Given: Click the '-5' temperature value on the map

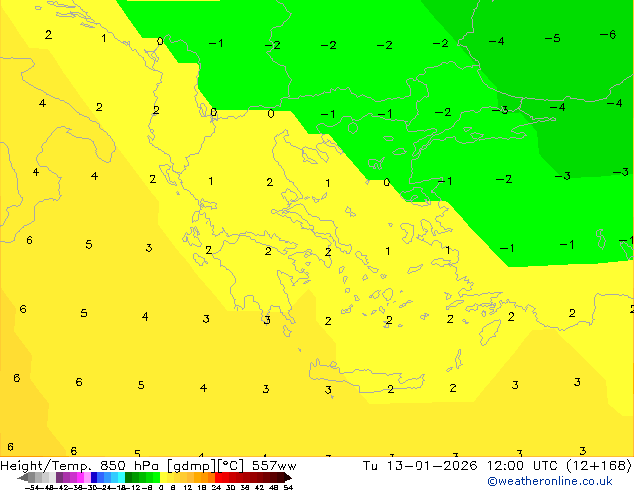Looking at the screenshot, I should tap(552, 38).
